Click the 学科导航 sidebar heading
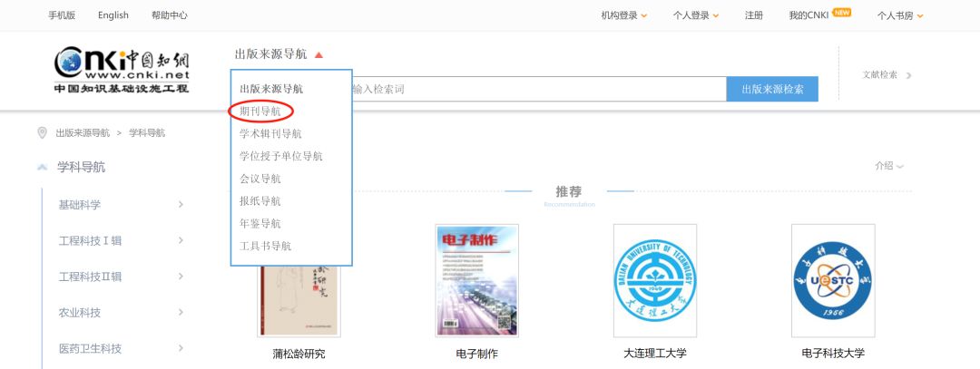This screenshot has width=980, height=369. coord(82,168)
